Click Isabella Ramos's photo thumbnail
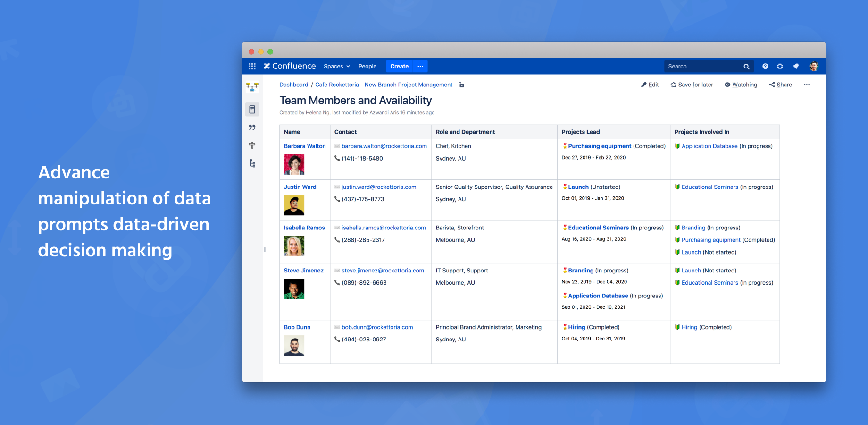The width and height of the screenshot is (868, 425). coord(294,246)
